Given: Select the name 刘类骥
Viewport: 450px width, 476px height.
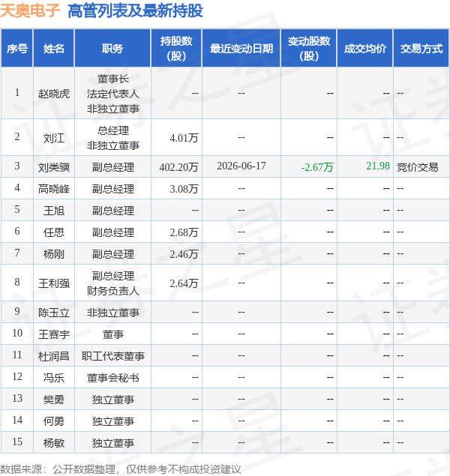Looking at the screenshot, I should tap(54, 167).
